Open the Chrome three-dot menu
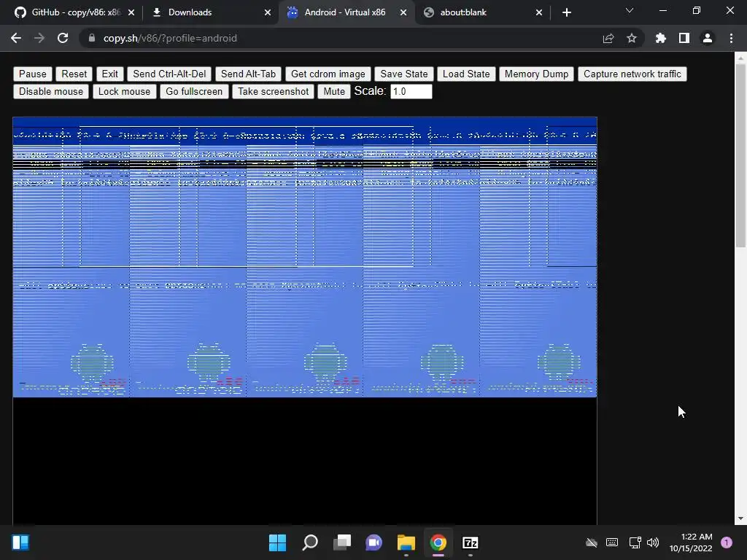Screen dimensions: 747x560 (731, 38)
